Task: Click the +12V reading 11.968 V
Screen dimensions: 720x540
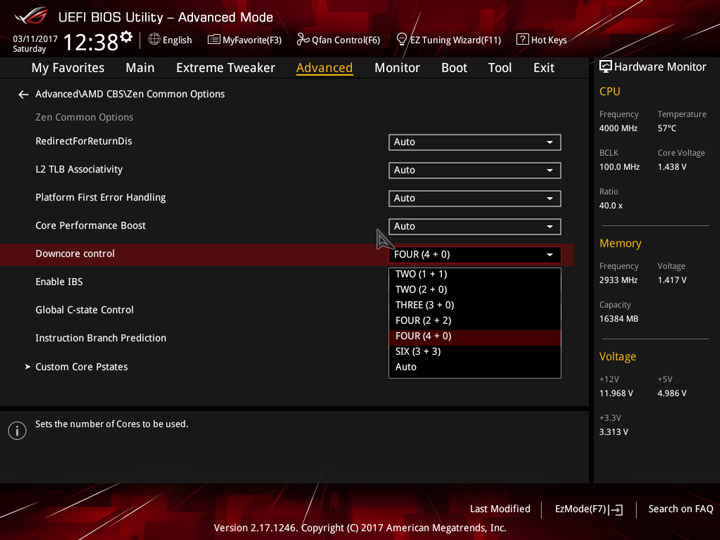Action: pos(616,394)
